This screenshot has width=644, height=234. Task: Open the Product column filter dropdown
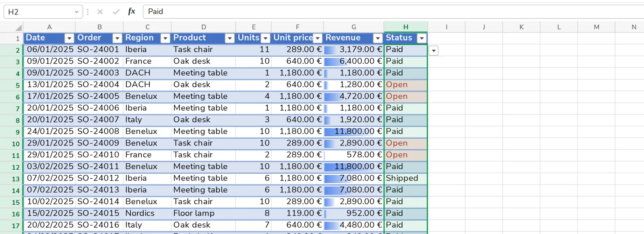point(229,38)
